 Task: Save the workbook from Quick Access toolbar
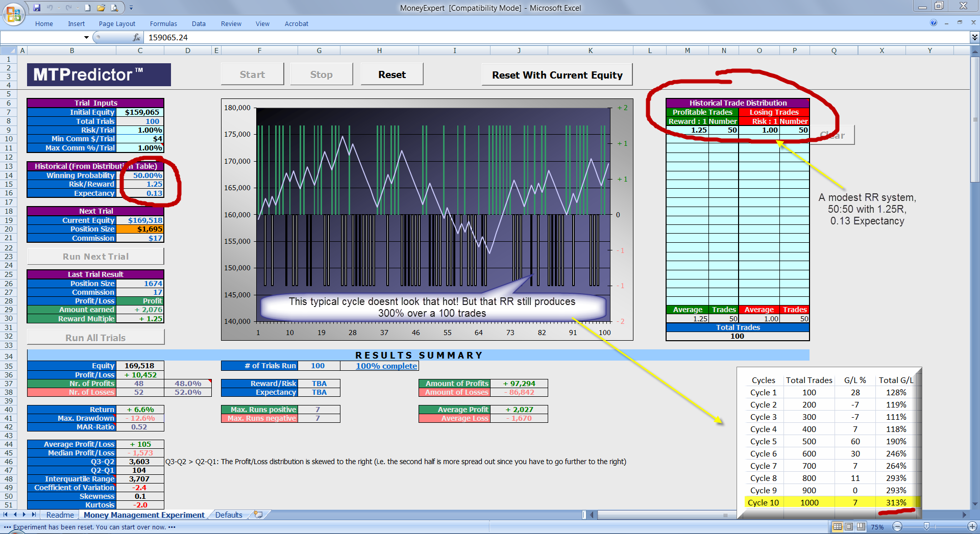pyautogui.click(x=37, y=8)
